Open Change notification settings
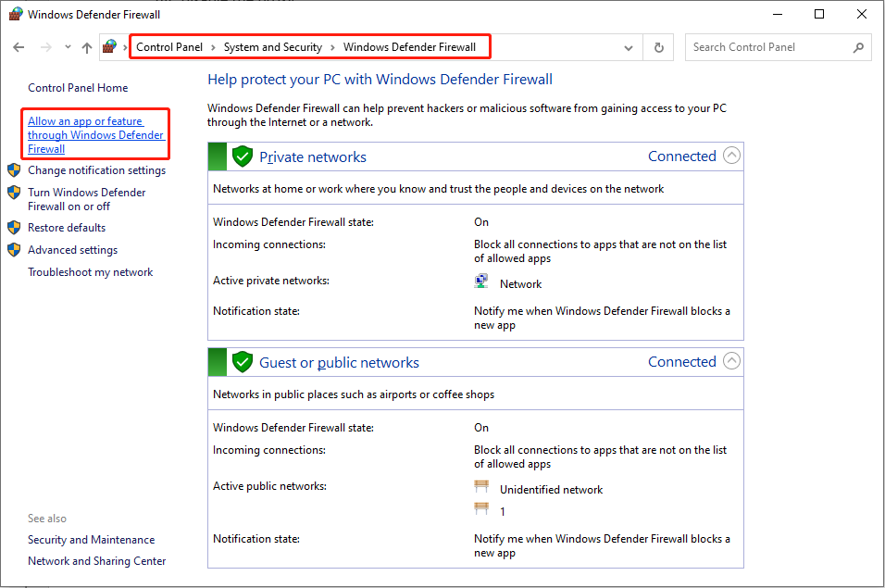Viewport: 885px width, 588px height. point(96,170)
